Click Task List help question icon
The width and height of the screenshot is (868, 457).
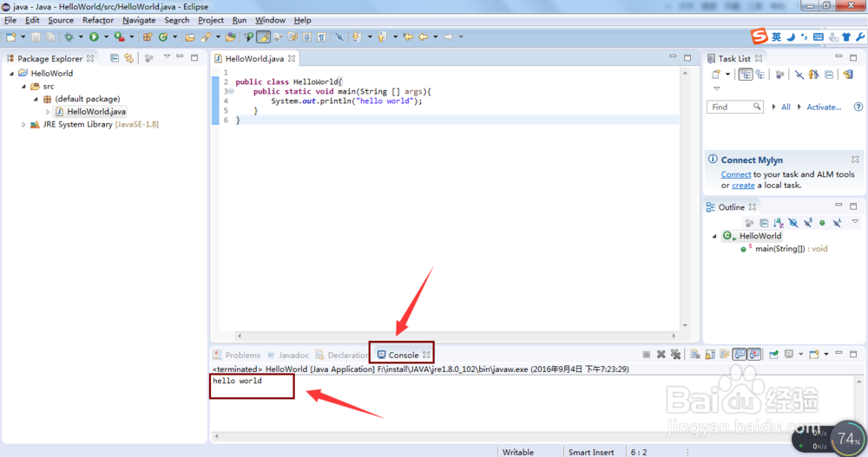(x=858, y=107)
